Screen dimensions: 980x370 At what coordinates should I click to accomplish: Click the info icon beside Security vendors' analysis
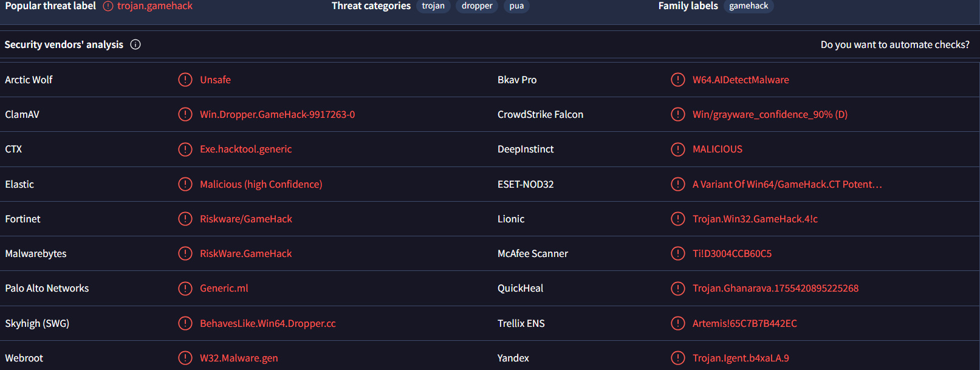pyautogui.click(x=135, y=44)
